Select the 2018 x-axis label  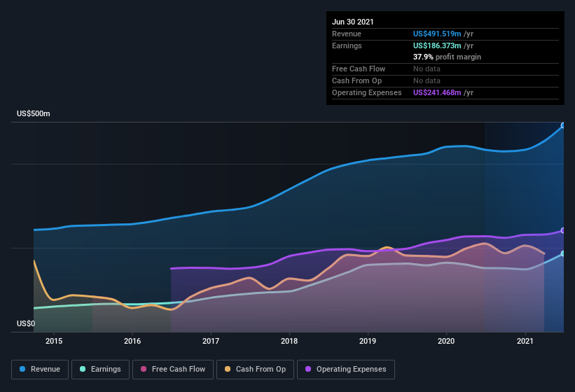click(x=289, y=341)
